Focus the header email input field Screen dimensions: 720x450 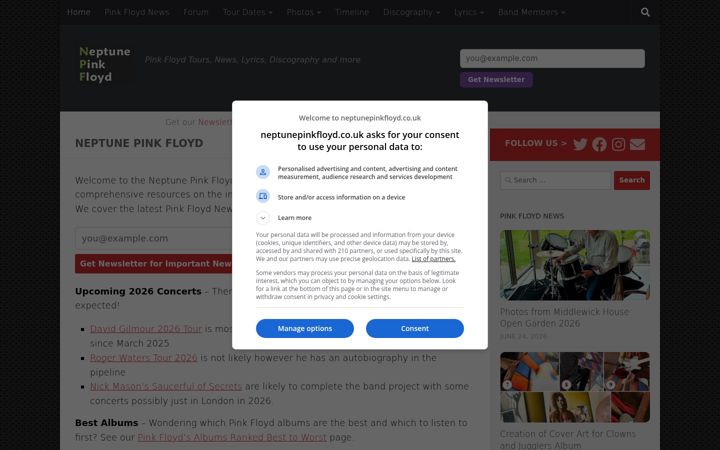tap(552, 58)
